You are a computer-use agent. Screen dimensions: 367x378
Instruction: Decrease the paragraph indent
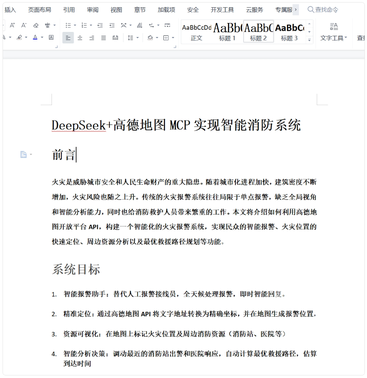tap(100, 25)
